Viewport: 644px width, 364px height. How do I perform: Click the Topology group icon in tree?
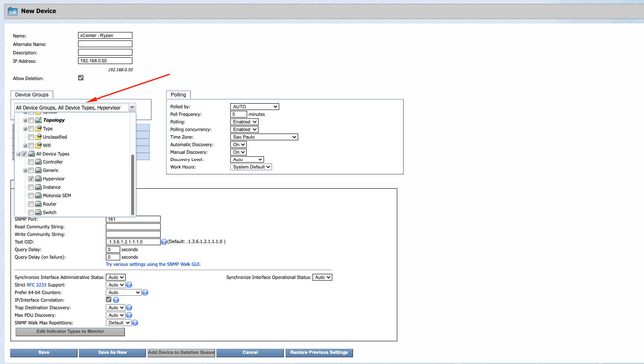click(x=38, y=120)
